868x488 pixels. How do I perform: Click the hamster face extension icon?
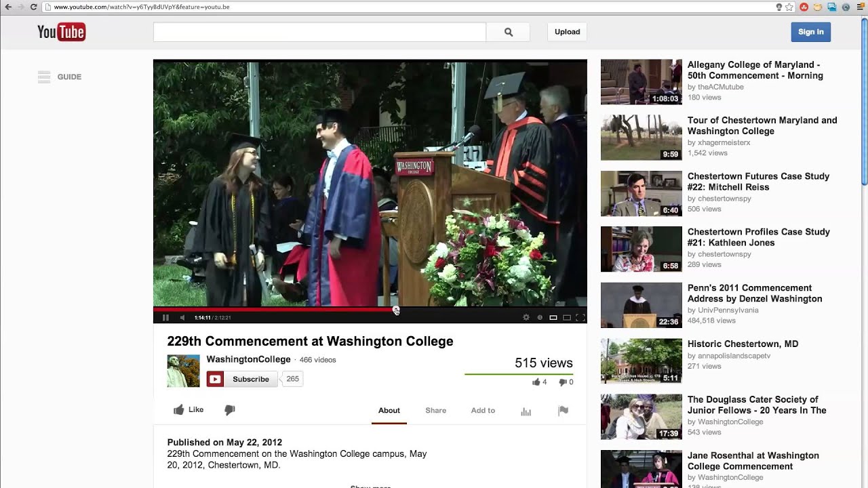pos(818,7)
